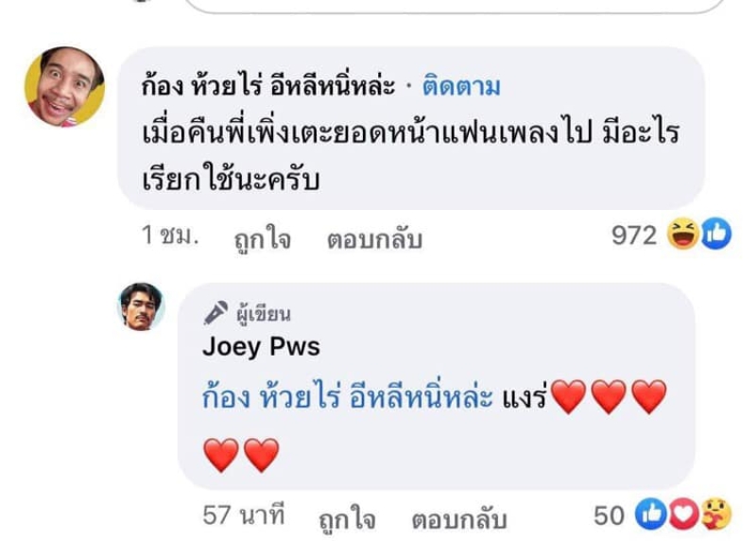
Task: View the 972 reactions count
Action: tap(634, 235)
